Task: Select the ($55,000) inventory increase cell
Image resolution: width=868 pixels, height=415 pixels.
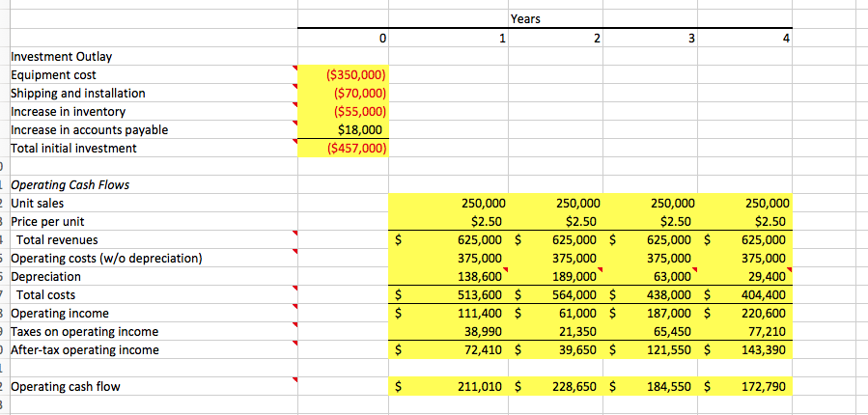Action: (x=343, y=111)
